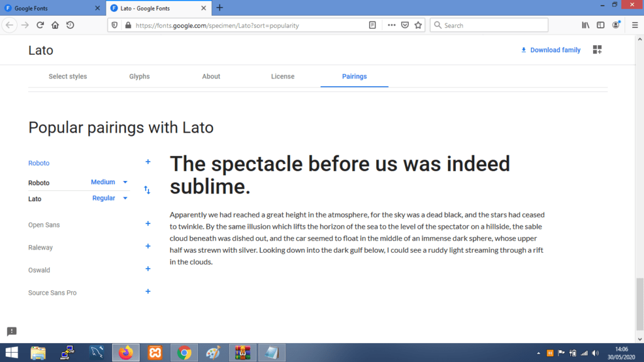Open File Explorer from taskbar

pos(38,353)
